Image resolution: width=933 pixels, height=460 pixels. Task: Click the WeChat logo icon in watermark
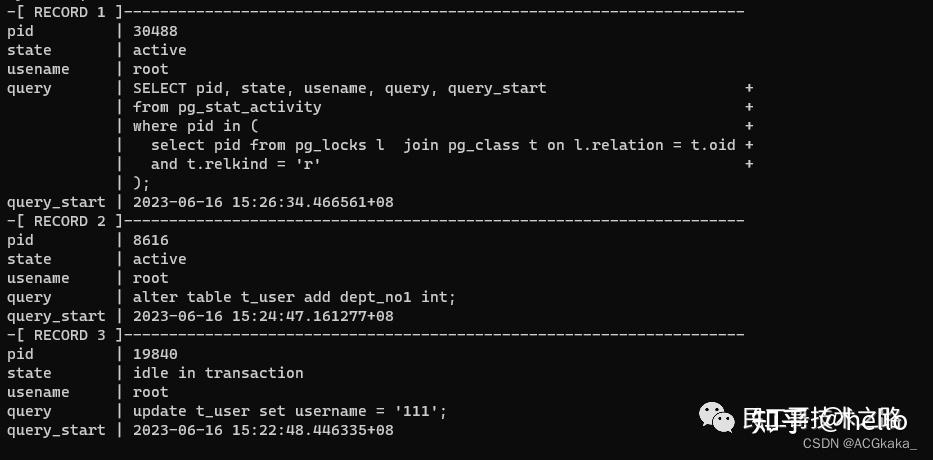[716, 417]
